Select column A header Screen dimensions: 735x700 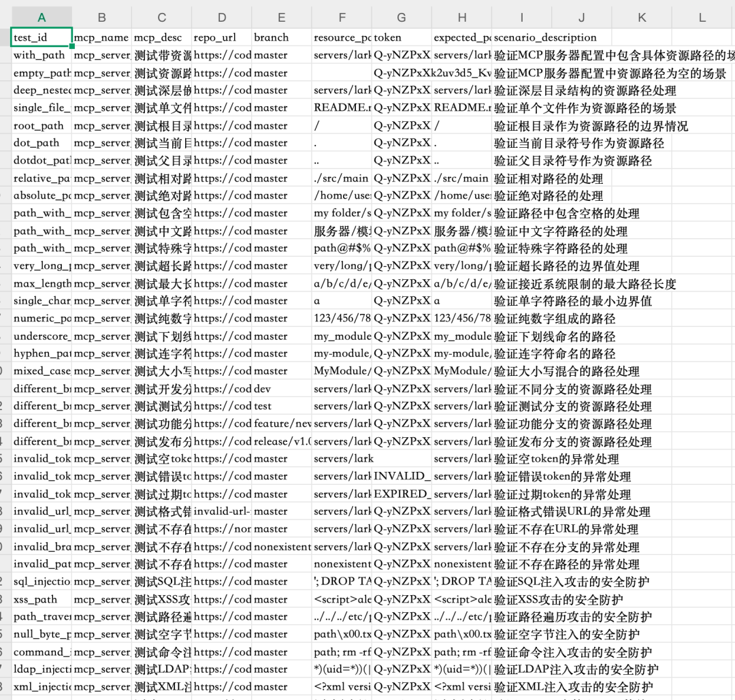point(42,17)
